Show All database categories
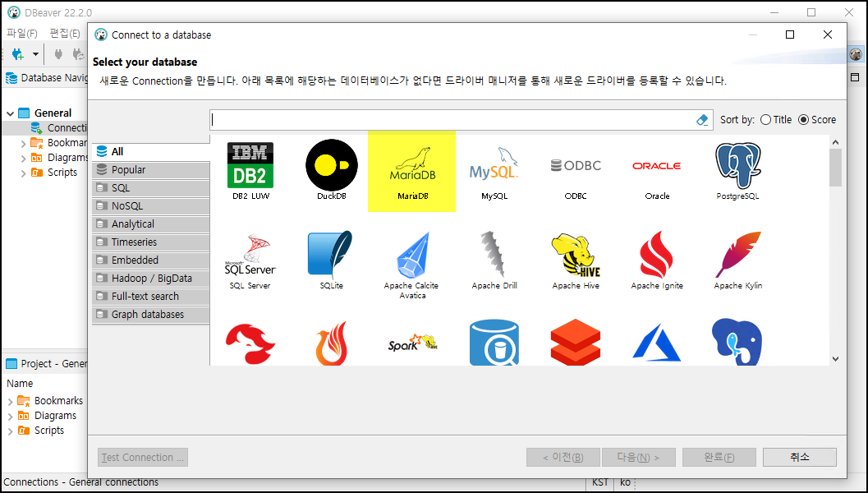Viewport: 868px width, 493px height. (150, 152)
